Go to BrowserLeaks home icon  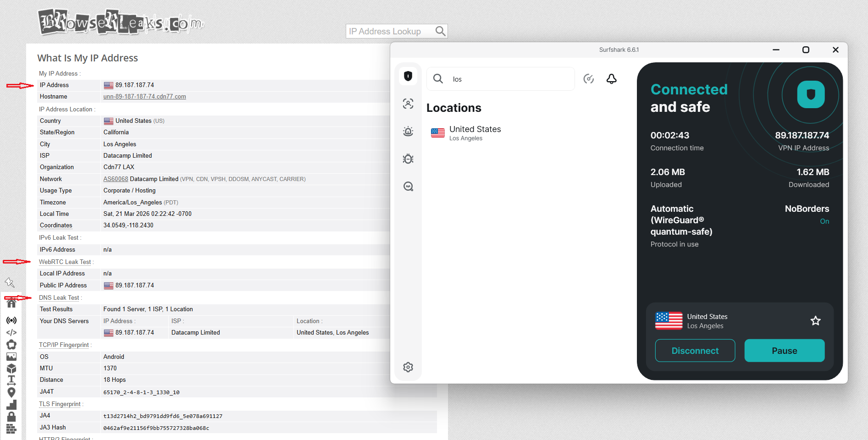(x=11, y=302)
